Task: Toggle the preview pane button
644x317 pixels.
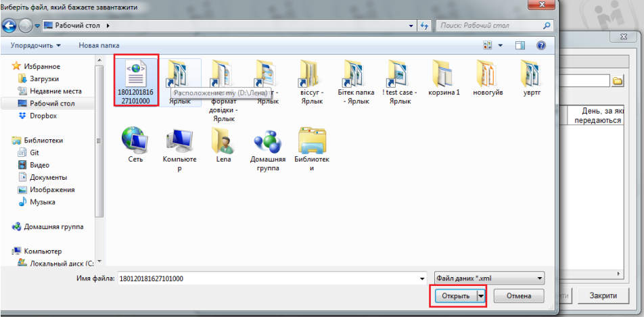Action: click(x=520, y=45)
